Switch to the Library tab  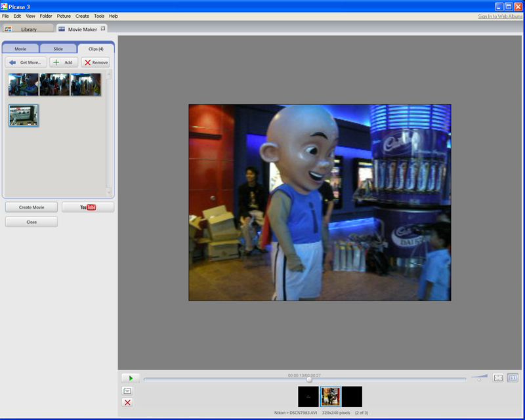(x=28, y=29)
